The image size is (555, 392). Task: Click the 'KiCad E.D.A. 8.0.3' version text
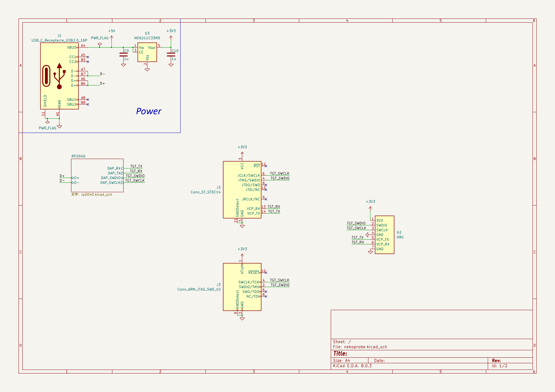tap(352, 366)
